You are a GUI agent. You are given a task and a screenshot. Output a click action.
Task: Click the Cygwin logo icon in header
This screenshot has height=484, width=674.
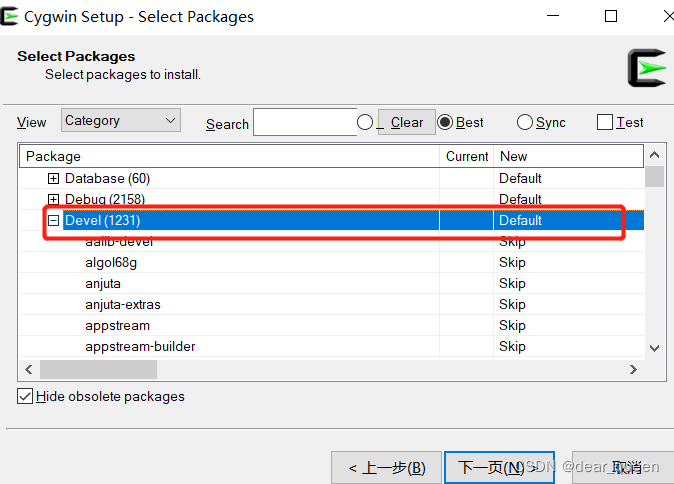(x=646, y=67)
